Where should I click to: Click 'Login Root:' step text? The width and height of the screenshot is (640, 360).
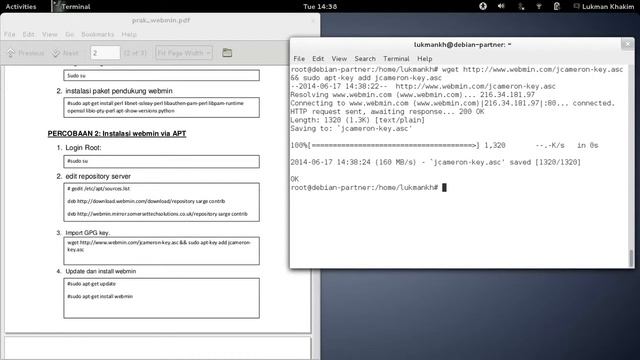click(83, 148)
